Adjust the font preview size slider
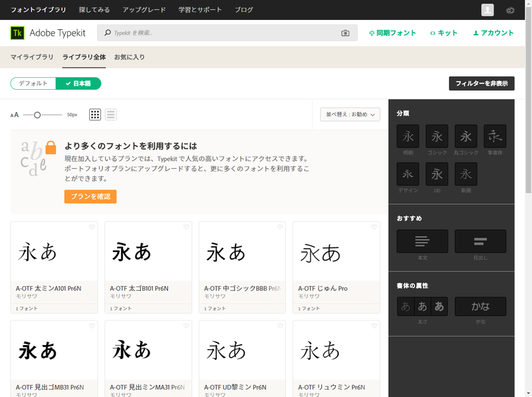532x397 pixels. (x=38, y=114)
